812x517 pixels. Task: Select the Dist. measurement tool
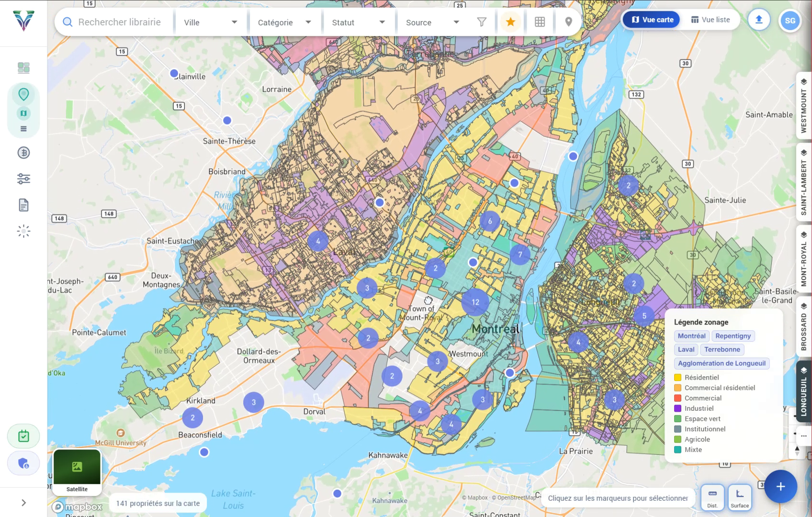712,498
